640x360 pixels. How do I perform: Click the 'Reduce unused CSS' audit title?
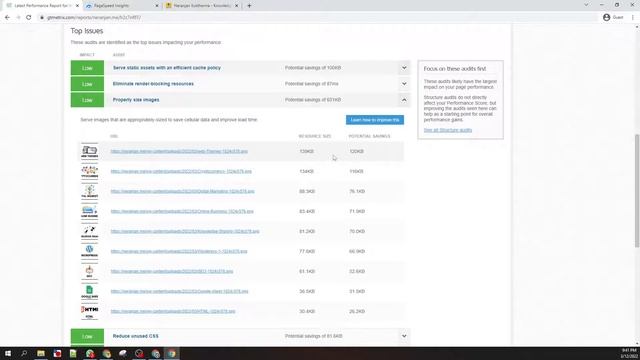136,336
